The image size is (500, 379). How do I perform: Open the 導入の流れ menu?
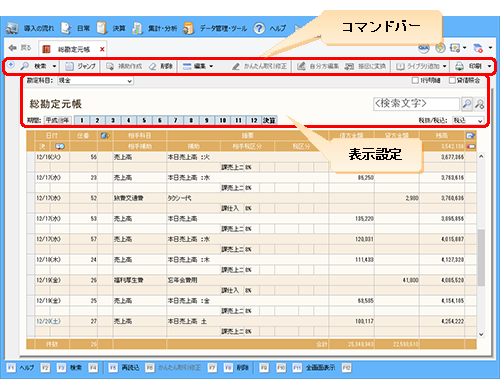pos(30,28)
